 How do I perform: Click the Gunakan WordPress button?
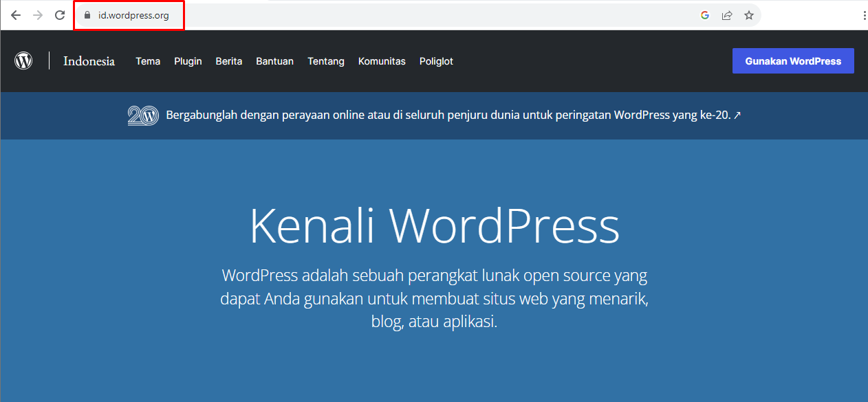click(x=793, y=60)
